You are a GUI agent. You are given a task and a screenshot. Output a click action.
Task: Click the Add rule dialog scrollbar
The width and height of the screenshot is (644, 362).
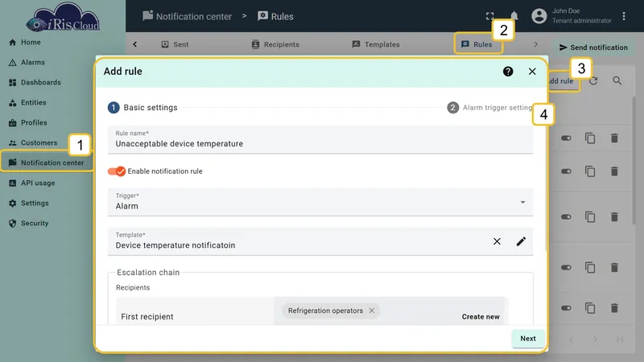(546, 168)
